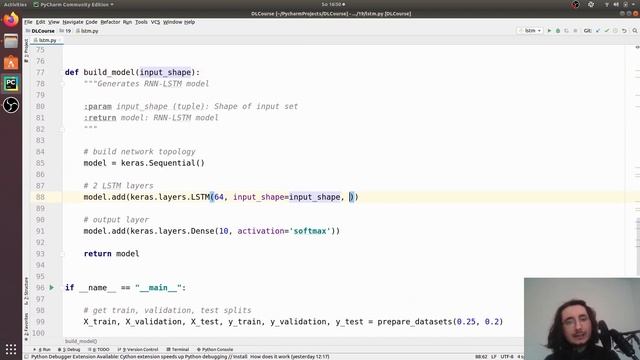Open the View menu
Viewport: 640px width, 360px height.
(x=53, y=22)
